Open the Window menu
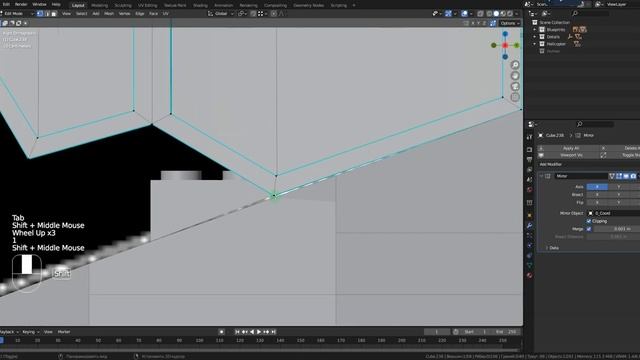Viewport: 640px width, 360px height. [x=39, y=4]
